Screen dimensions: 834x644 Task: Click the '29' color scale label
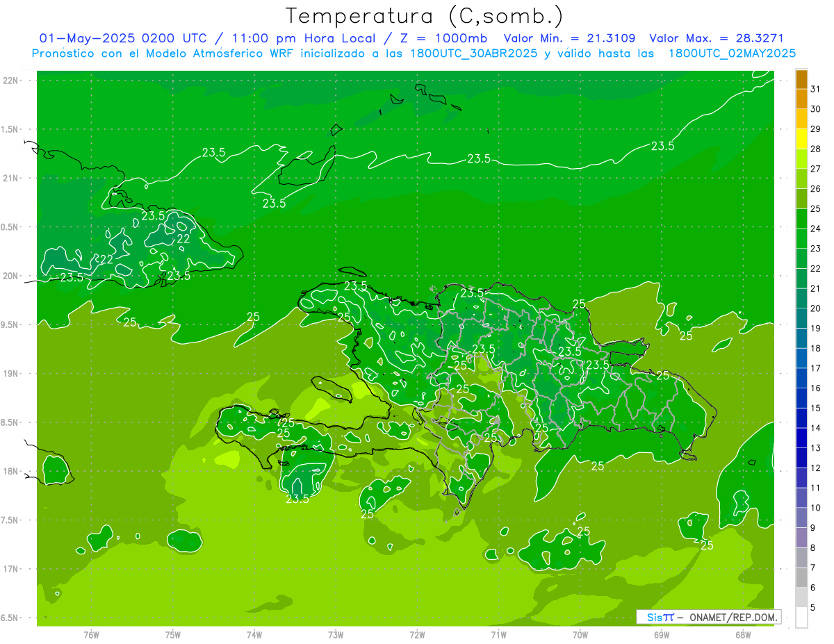[x=816, y=129]
